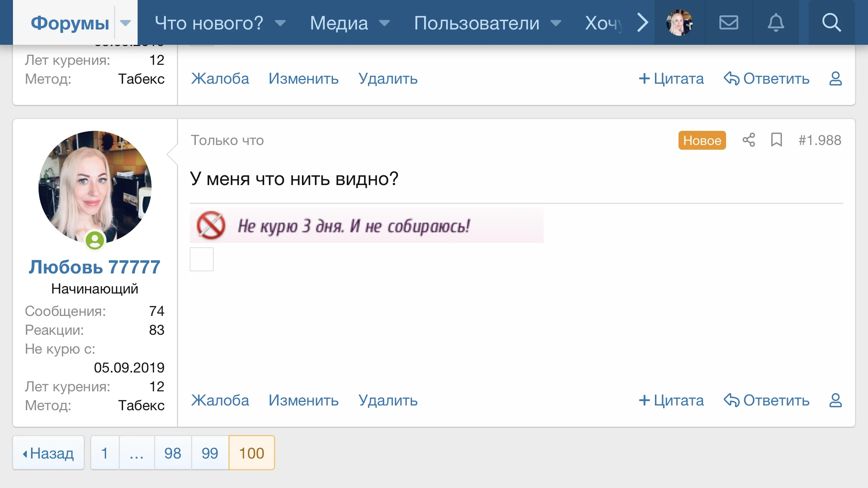The width and height of the screenshot is (868, 488).
Task: Click share icon on post #1.988
Action: (748, 140)
